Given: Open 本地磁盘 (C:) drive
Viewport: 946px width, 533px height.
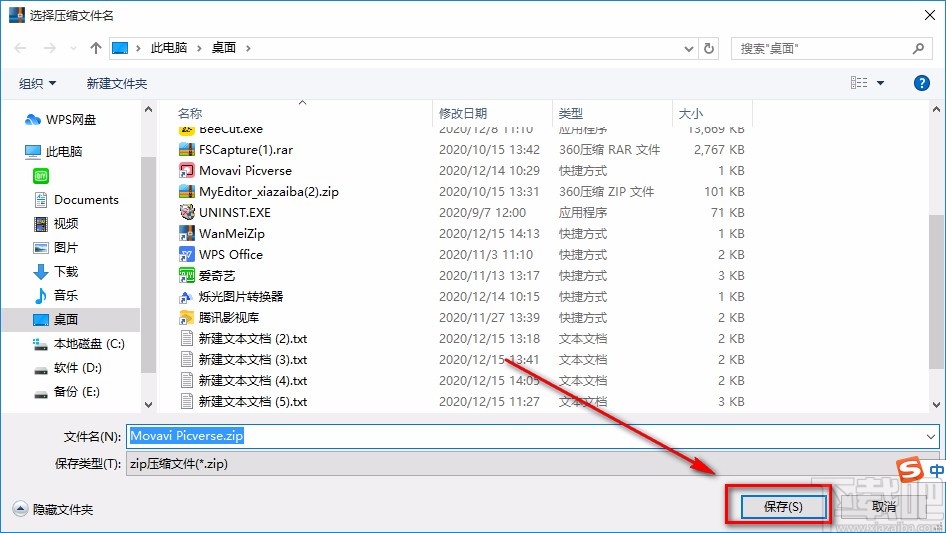Looking at the screenshot, I should pos(79,343).
